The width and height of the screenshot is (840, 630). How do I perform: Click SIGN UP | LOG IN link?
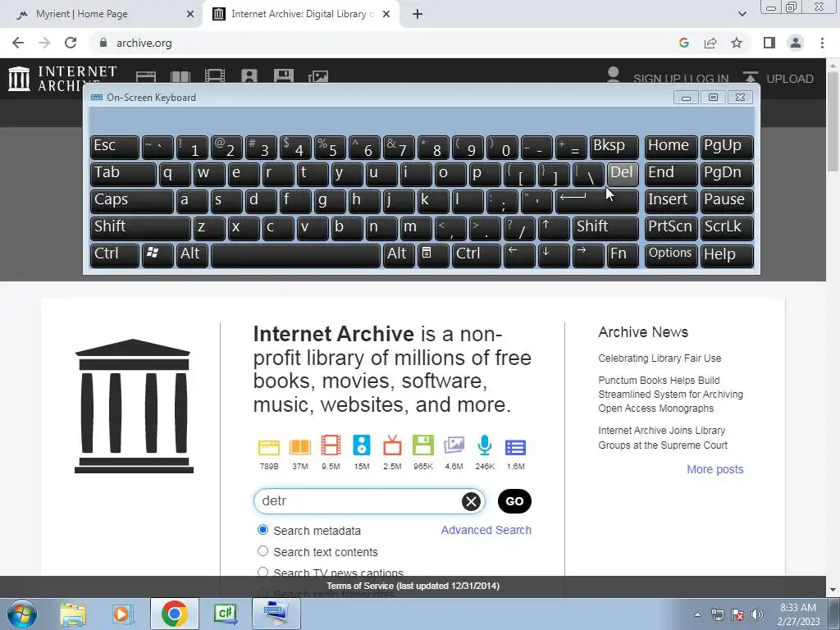(681, 79)
